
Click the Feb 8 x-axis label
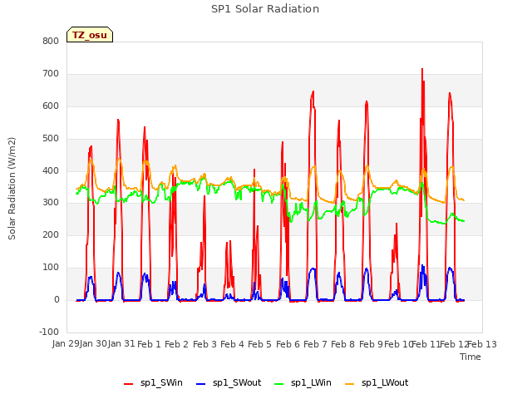(342, 344)
